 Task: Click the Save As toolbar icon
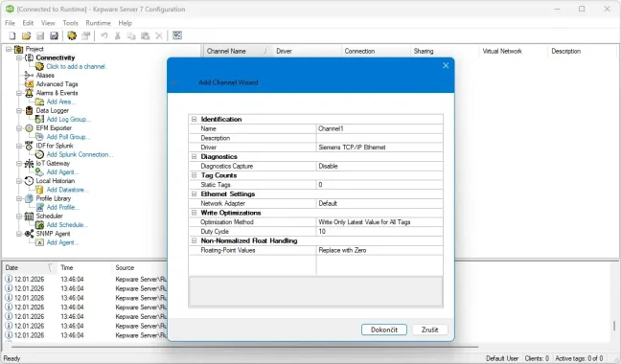pyautogui.click(x=54, y=36)
